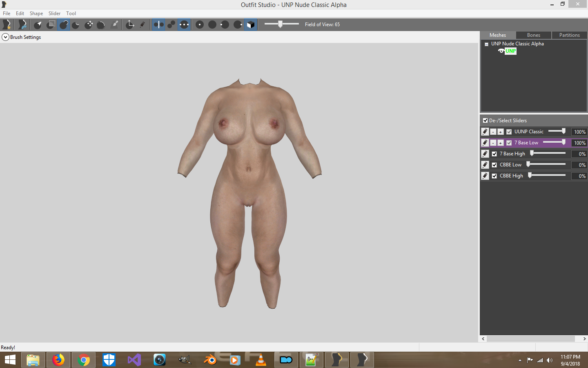Open the File menu
Screen dimensions: 588x368
pos(7,13)
